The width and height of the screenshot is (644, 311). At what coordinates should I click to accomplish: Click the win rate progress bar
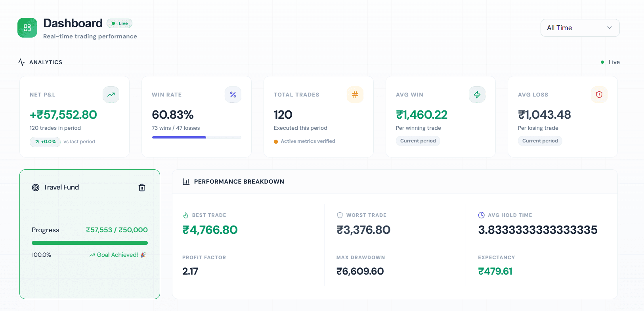197,137
